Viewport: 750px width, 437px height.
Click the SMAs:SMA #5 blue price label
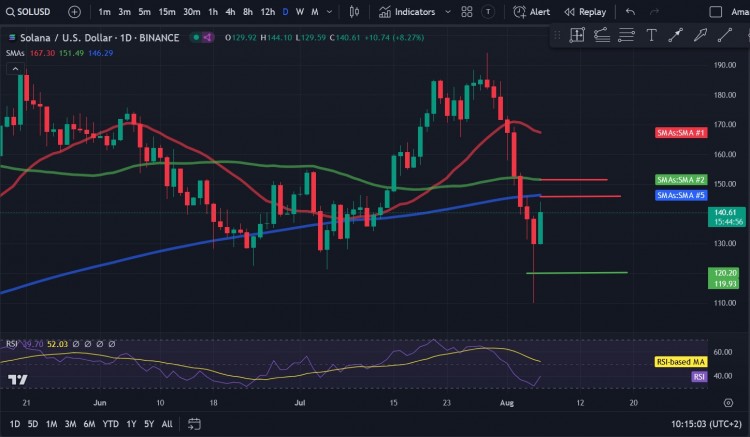coord(681,195)
